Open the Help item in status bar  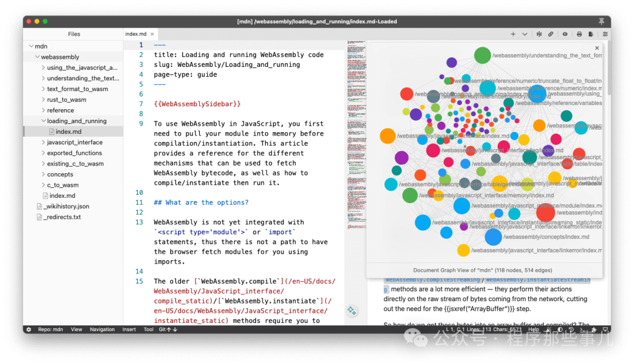pos(534,329)
